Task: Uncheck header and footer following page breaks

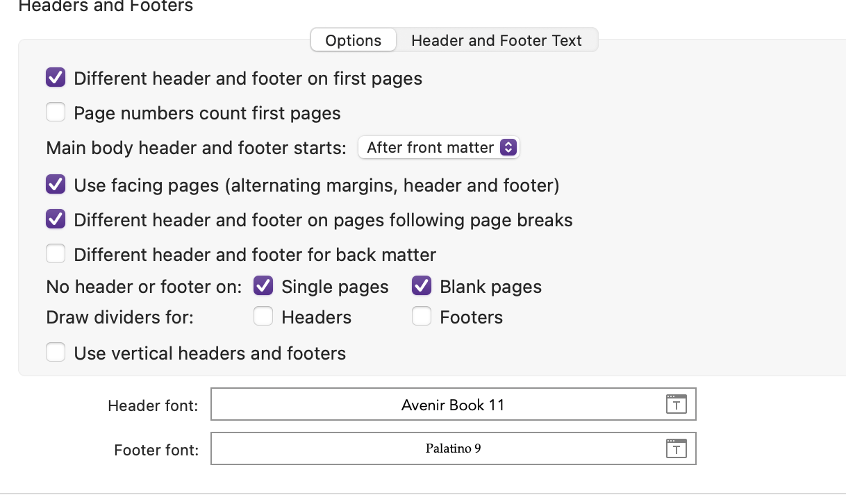Action: pos(56,219)
